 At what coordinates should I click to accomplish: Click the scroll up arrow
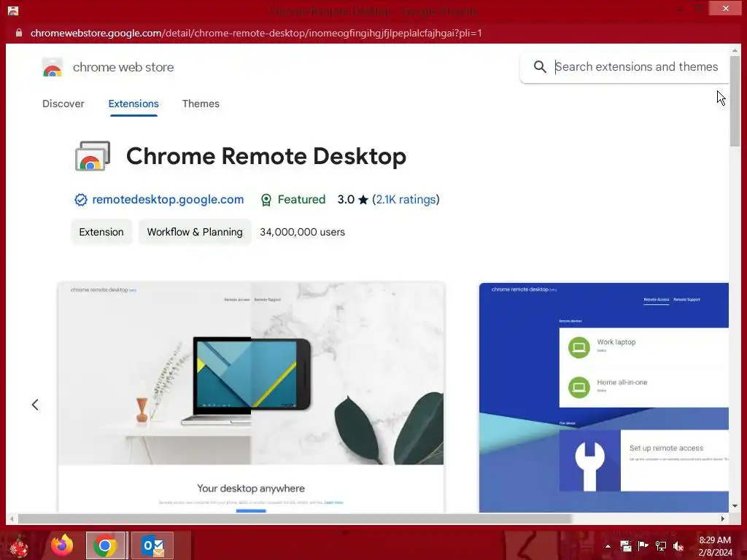[x=735, y=50]
